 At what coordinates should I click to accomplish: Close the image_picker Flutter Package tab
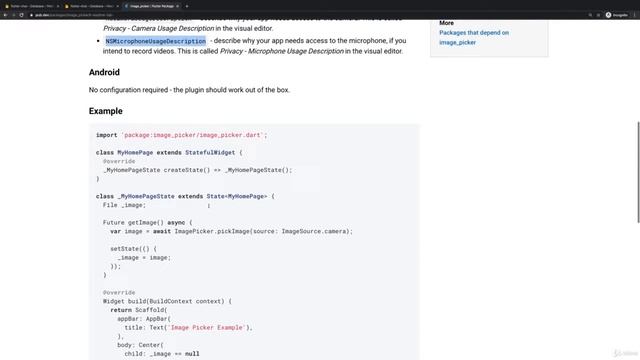tap(178, 6)
